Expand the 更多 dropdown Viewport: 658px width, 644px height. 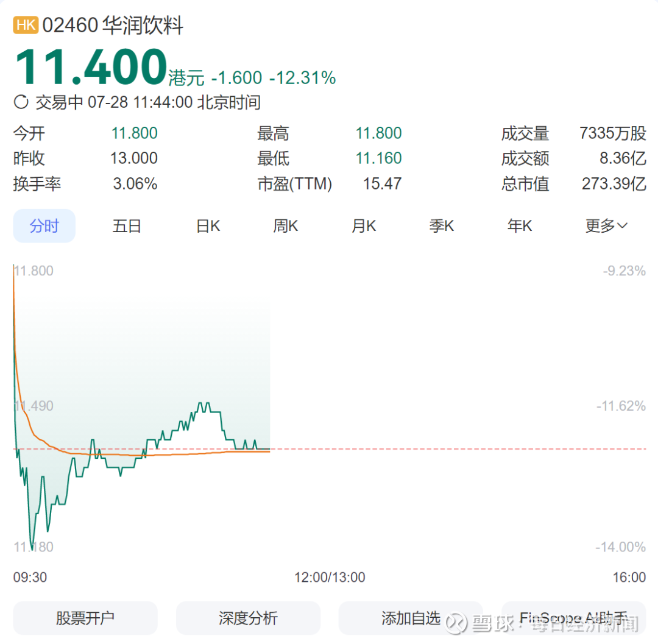(x=606, y=226)
